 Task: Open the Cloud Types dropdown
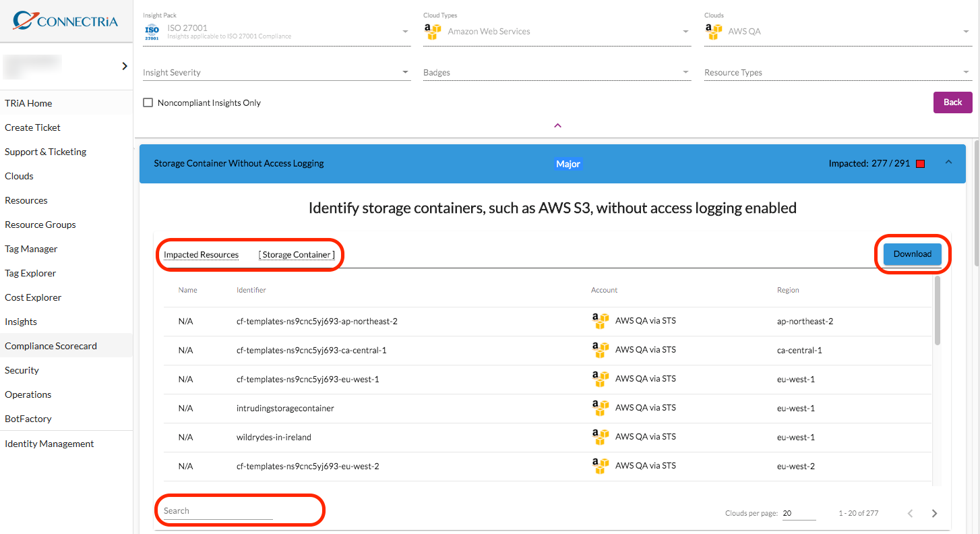pos(557,32)
